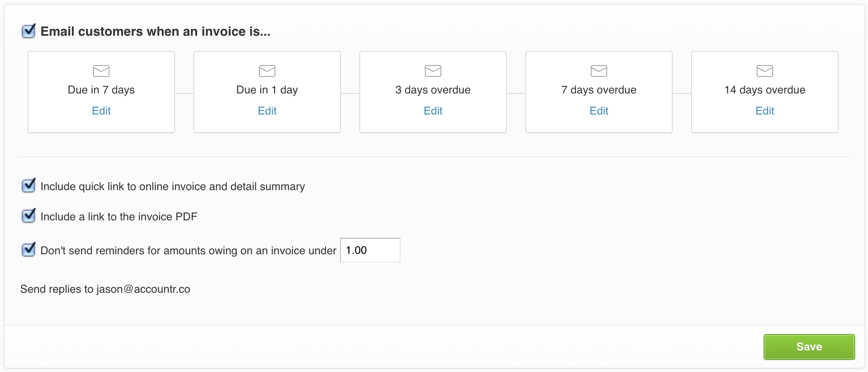Click the envelope icon for 3 days overdue

click(x=433, y=71)
